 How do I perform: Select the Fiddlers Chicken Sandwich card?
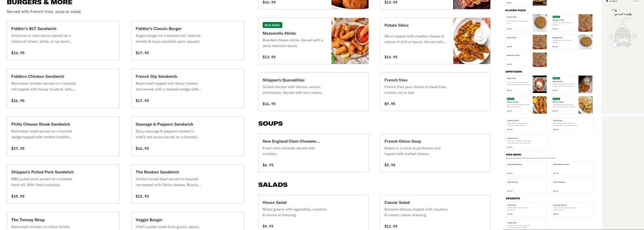click(x=63, y=88)
